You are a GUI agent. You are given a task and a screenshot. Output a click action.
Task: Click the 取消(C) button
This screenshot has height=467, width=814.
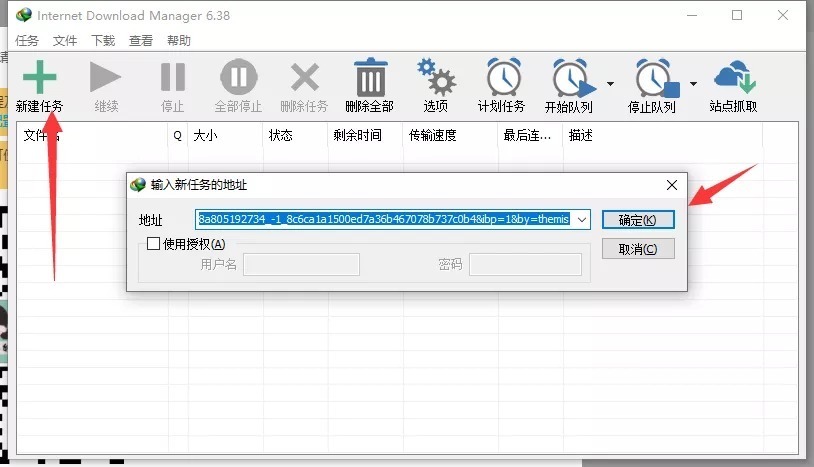tap(638, 249)
